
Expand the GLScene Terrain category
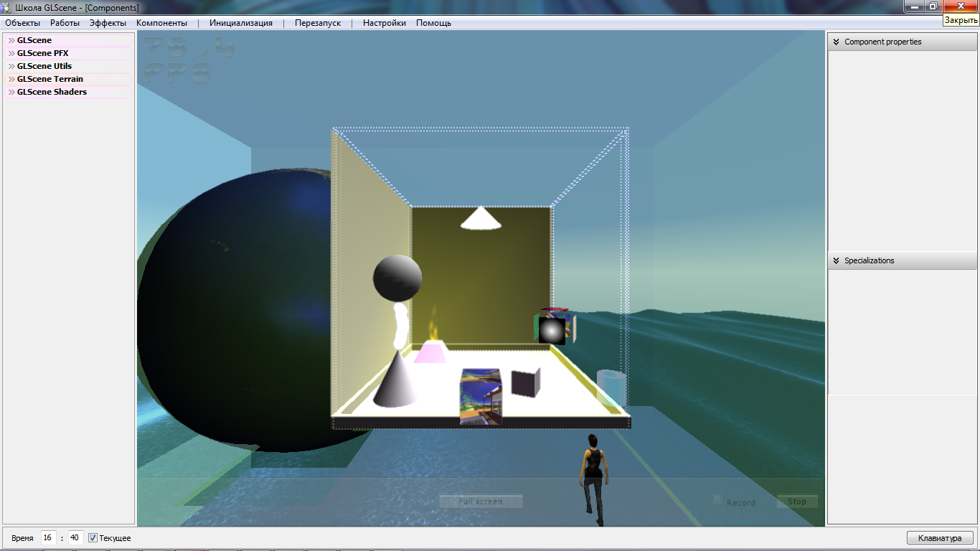point(50,79)
